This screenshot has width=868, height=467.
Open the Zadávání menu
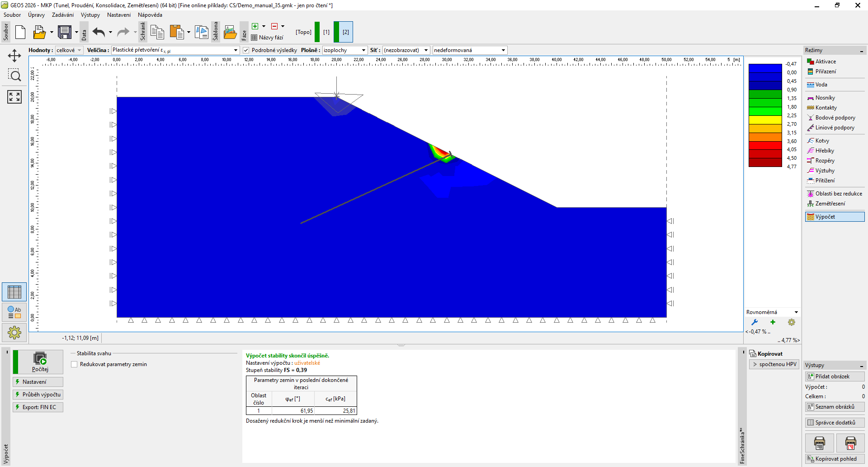point(62,15)
